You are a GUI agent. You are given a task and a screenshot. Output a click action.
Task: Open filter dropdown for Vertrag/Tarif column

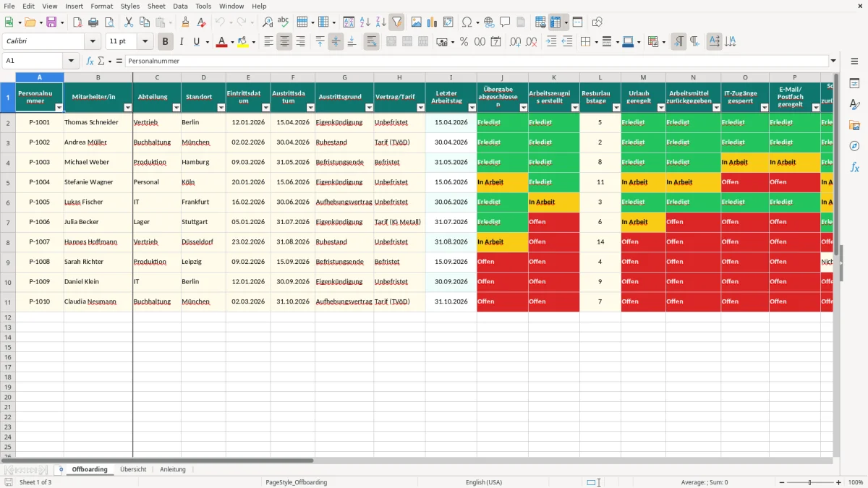coord(420,108)
